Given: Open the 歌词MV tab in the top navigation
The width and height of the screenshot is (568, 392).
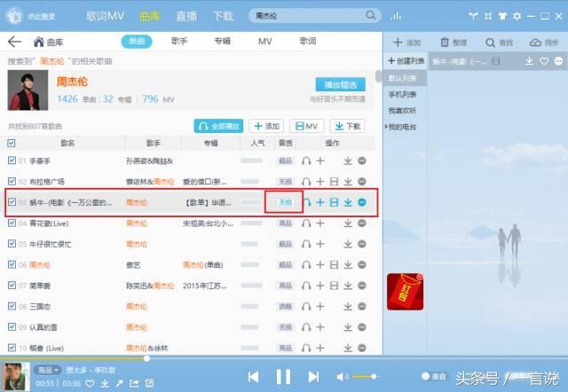Looking at the screenshot, I should (105, 16).
